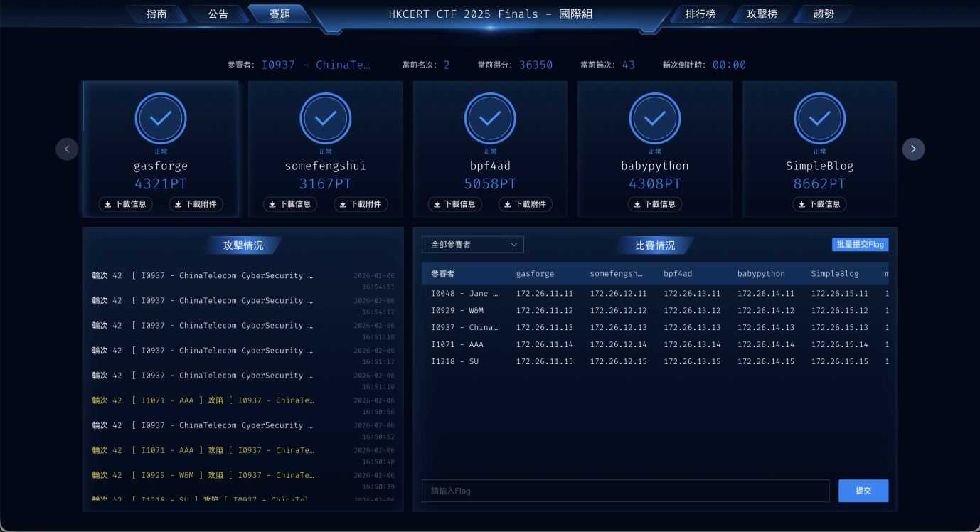Show next challenges with right arrow
Image resolution: width=980 pixels, height=532 pixels.
[x=913, y=149]
